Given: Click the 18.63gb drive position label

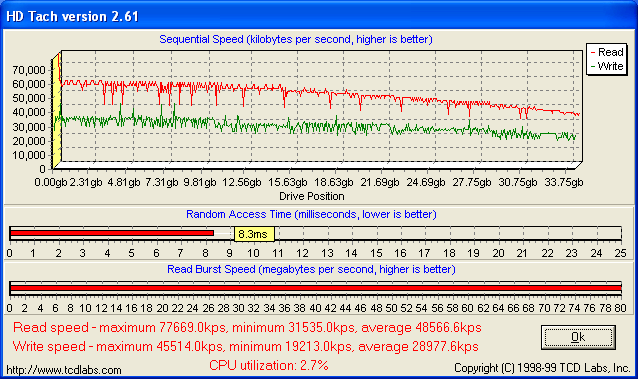Looking at the screenshot, I should click(x=334, y=182).
